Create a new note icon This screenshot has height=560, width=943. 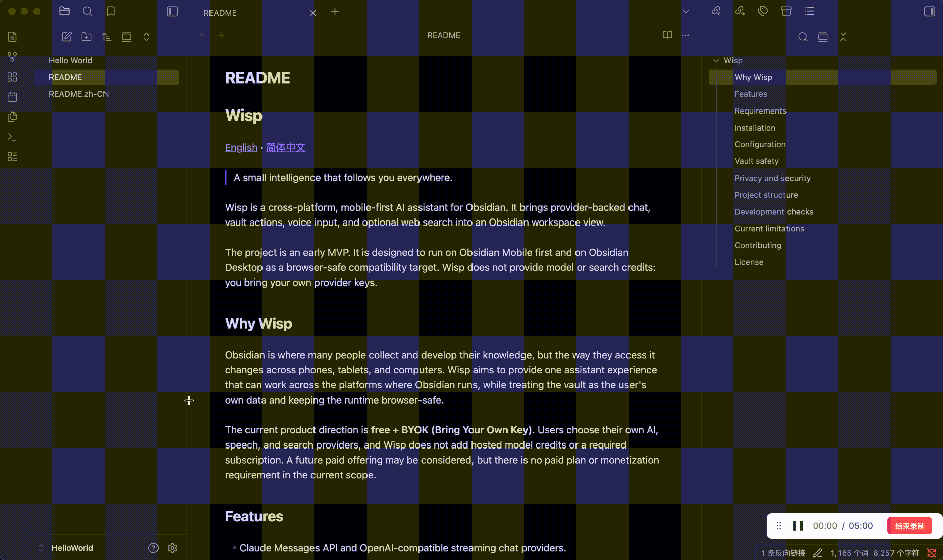point(67,37)
